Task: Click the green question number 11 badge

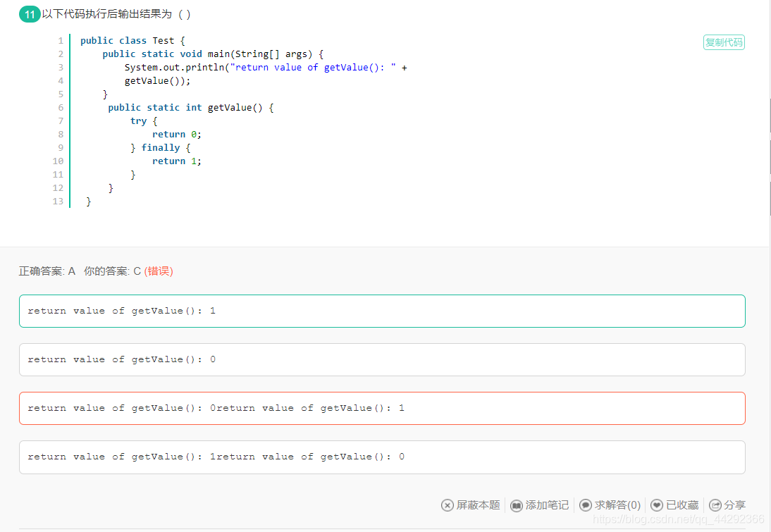Action: [x=30, y=14]
